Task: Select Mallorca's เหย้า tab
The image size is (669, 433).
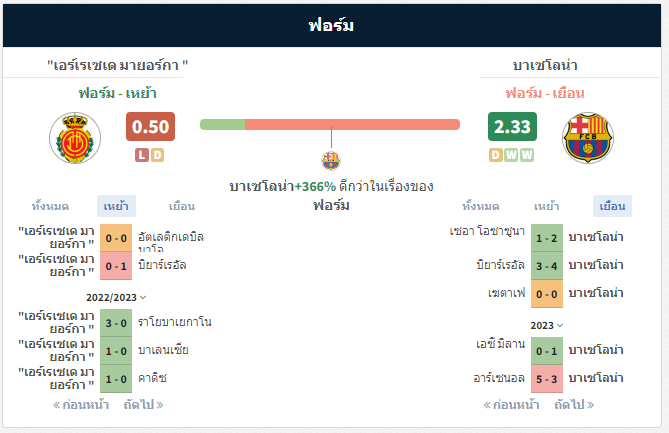Action: (x=116, y=206)
